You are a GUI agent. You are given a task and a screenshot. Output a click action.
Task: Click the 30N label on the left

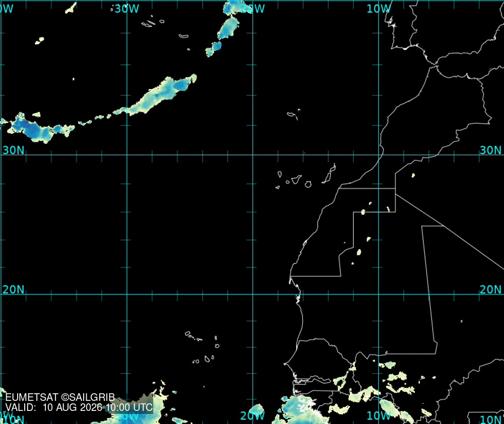[x=14, y=150]
